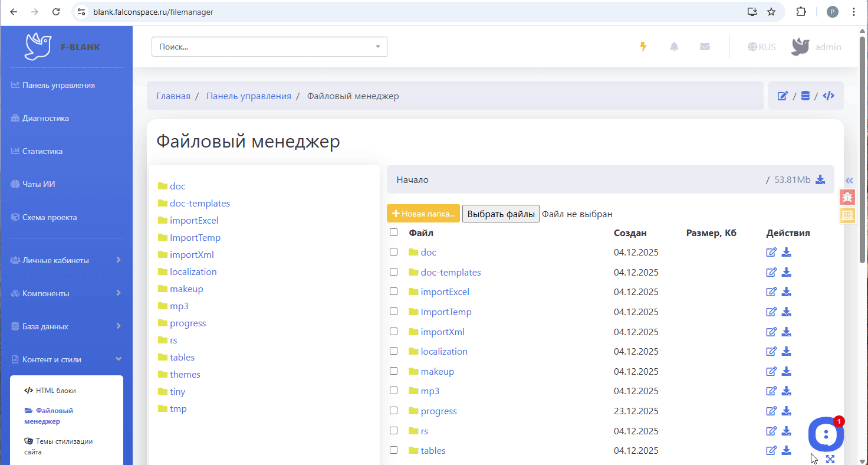Image resolution: width=868 pixels, height=465 pixels.
Task: Tick the select-all checkbox in table header
Action: pos(393,232)
